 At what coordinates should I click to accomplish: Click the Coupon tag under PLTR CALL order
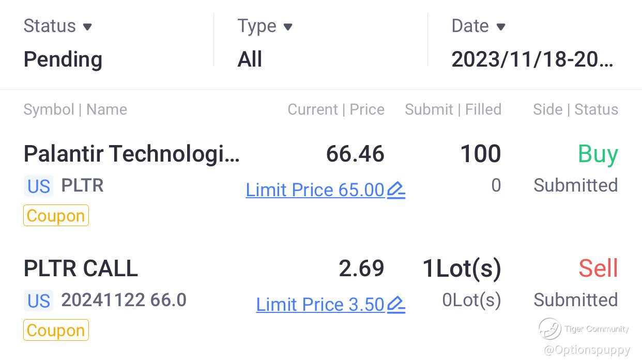(x=56, y=330)
